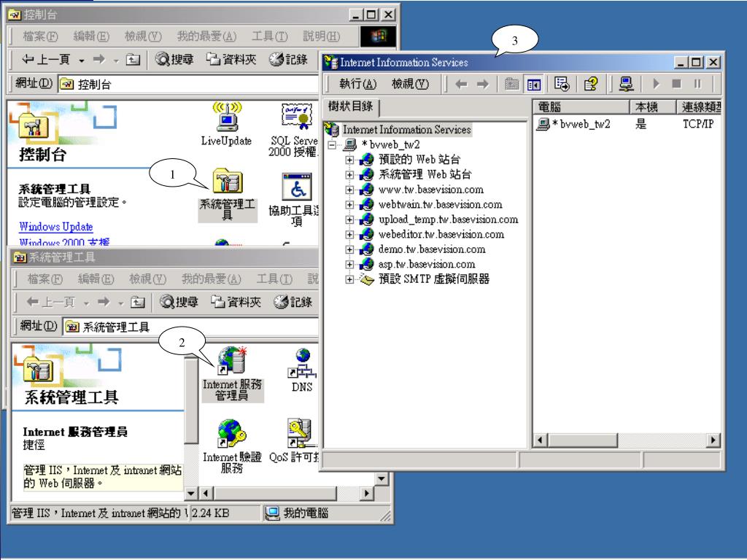Viewport: 747px width, 560px height.
Task: Click IIS toolbar forward arrow
Action: click(483, 85)
